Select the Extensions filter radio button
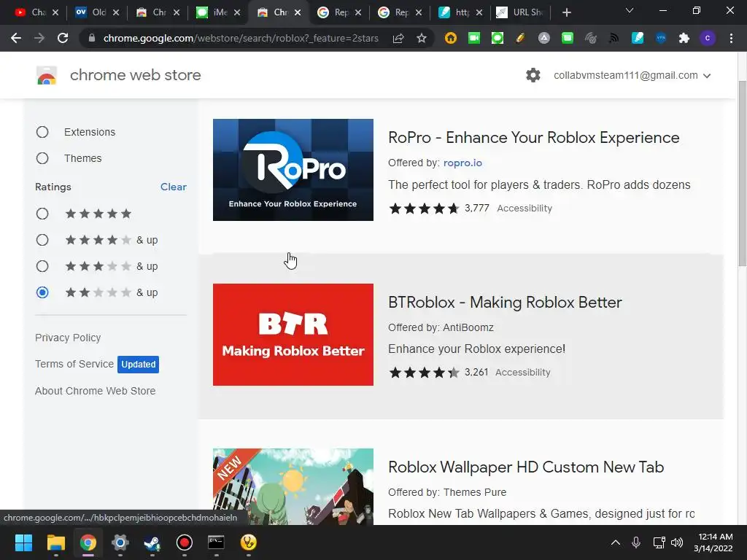Image resolution: width=747 pixels, height=560 pixels. [42, 132]
